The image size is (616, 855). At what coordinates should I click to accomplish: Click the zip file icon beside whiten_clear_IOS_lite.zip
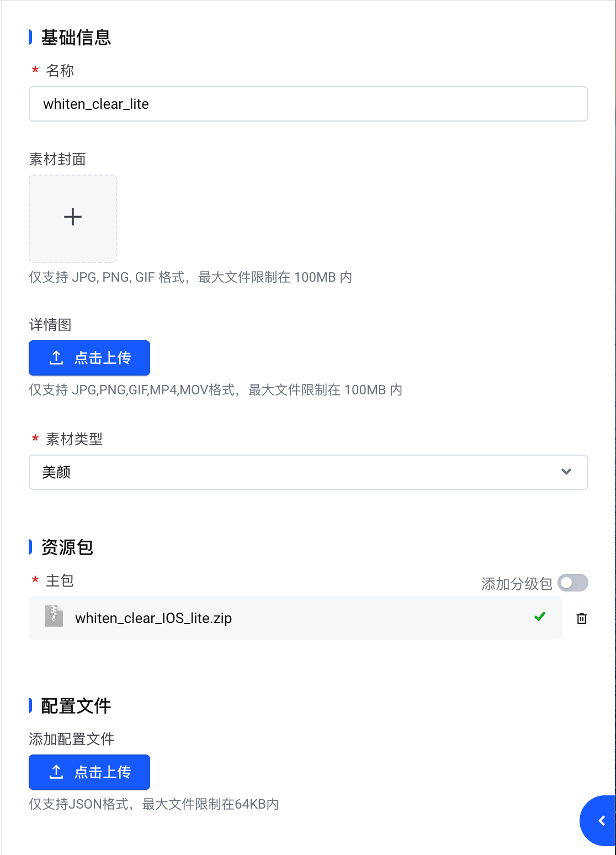[x=54, y=616]
